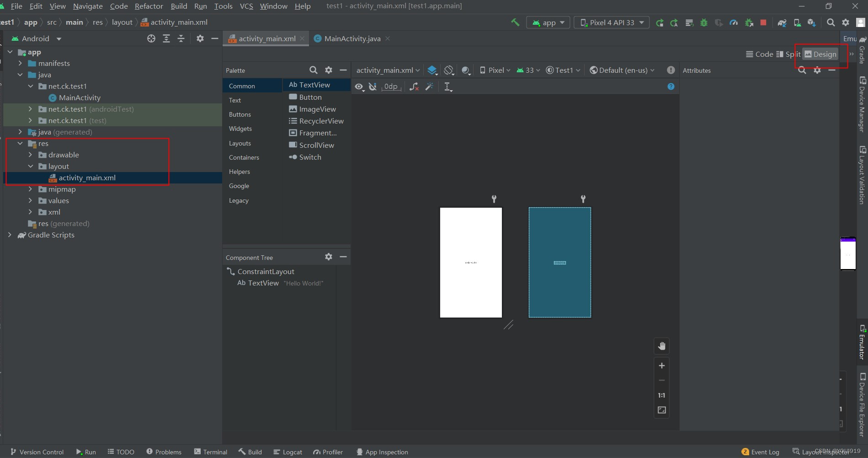
Task: Open Test1 theme dropdown
Action: tap(563, 70)
